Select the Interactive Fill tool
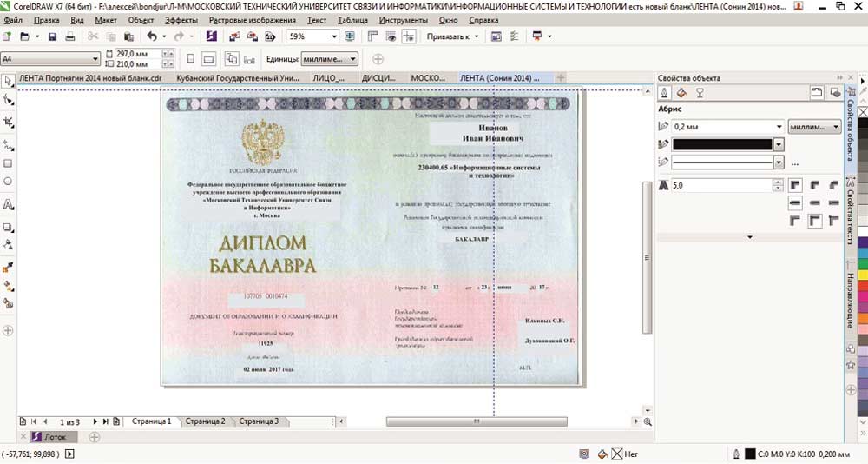This screenshot has width=868, height=464. pyautogui.click(x=9, y=286)
